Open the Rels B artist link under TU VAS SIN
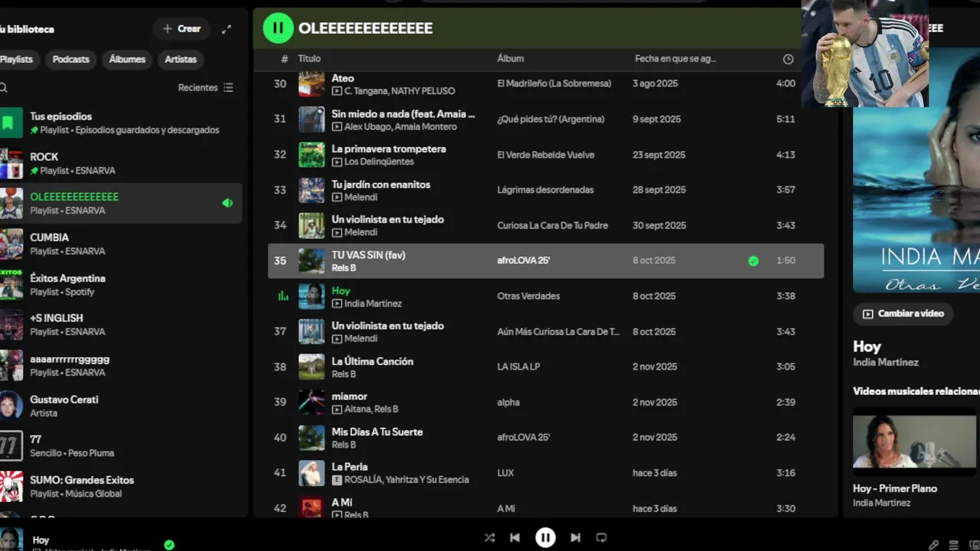Screen dimensions: 980x551 pos(344,268)
